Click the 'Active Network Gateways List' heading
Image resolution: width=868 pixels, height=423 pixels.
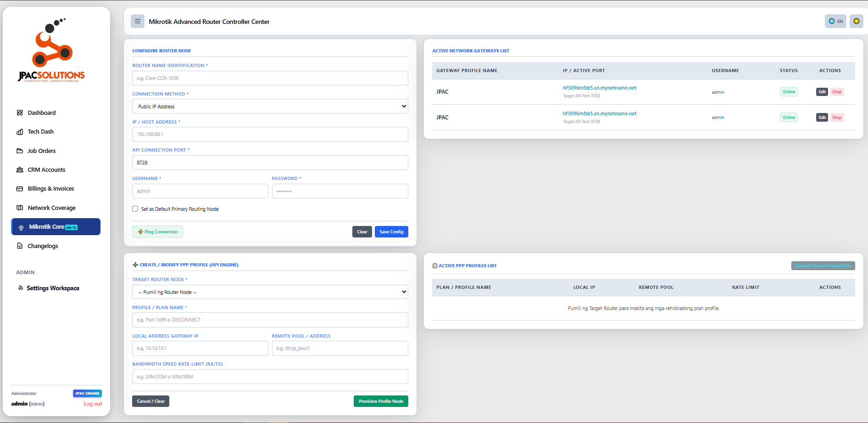click(471, 51)
